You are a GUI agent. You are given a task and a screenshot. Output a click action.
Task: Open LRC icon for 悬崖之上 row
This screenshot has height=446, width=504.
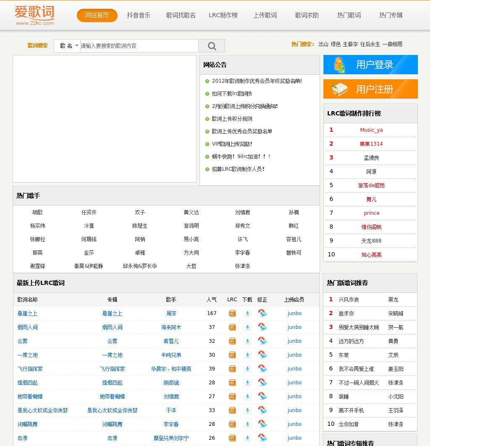232,313
